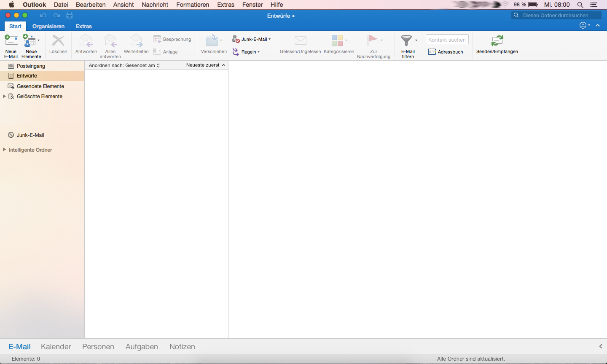This screenshot has width=607, height=364.
Task: Expand Intelligente Ordner disclosure triangle
Action: click(x=4, y=150)
